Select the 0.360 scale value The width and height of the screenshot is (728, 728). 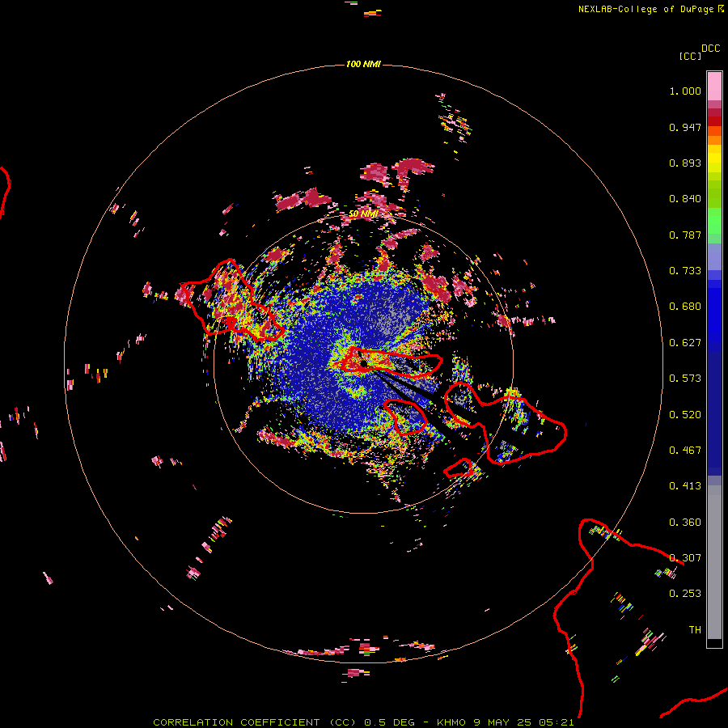[685, 523]
